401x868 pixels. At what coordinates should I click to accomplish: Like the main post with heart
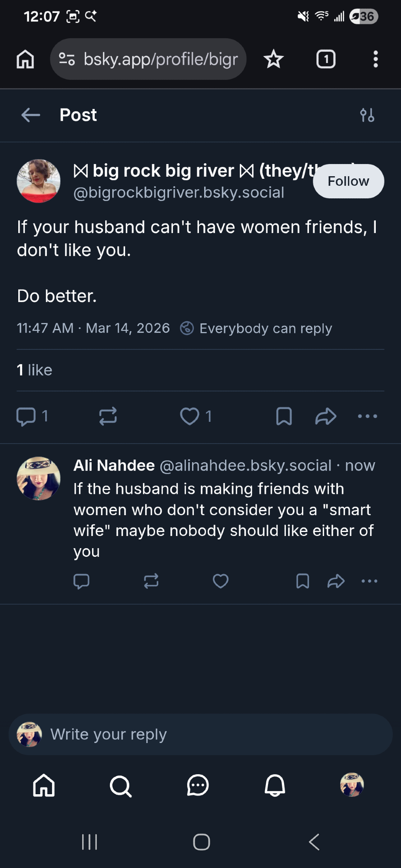[190, 416]
